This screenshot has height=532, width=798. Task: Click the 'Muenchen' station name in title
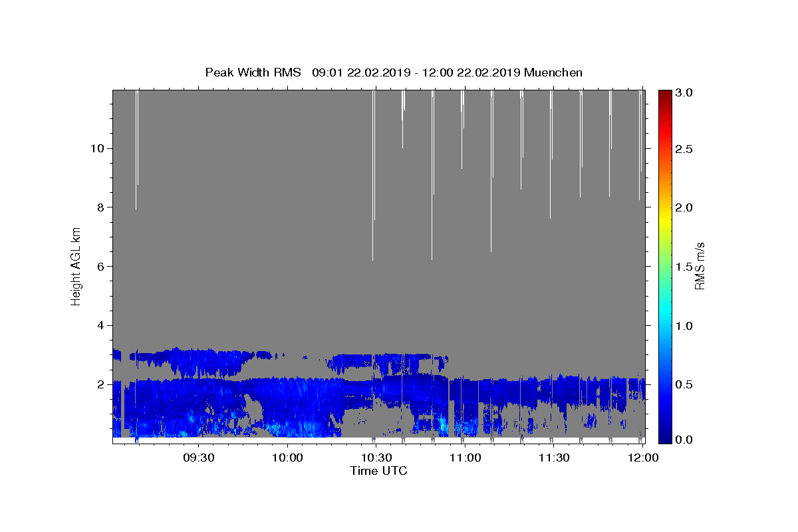click(553, 72)
